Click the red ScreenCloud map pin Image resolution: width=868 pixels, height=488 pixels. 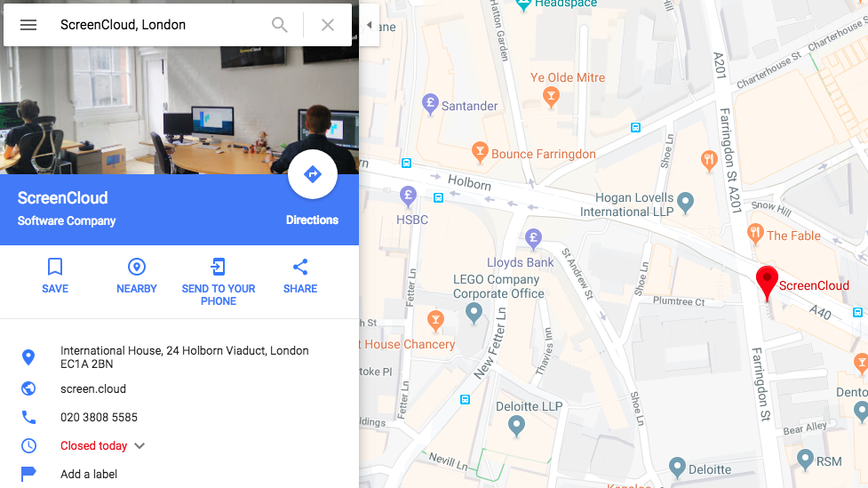767,282
